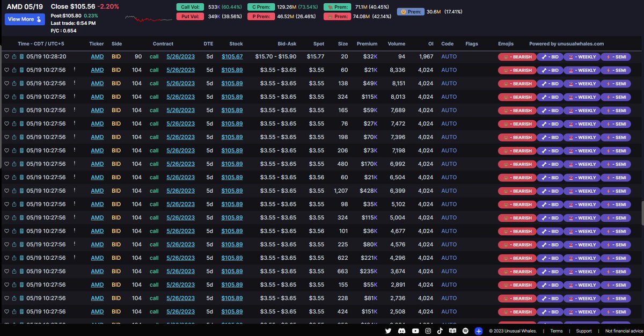Sort by the Volume column header
Image resolution: width=644 pixels, height=336 pixels.
coord(397,43)
